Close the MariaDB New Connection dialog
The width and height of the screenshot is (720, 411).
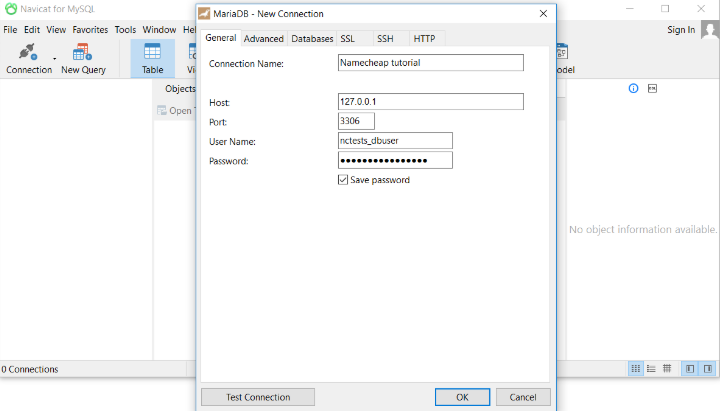(543, 14)
